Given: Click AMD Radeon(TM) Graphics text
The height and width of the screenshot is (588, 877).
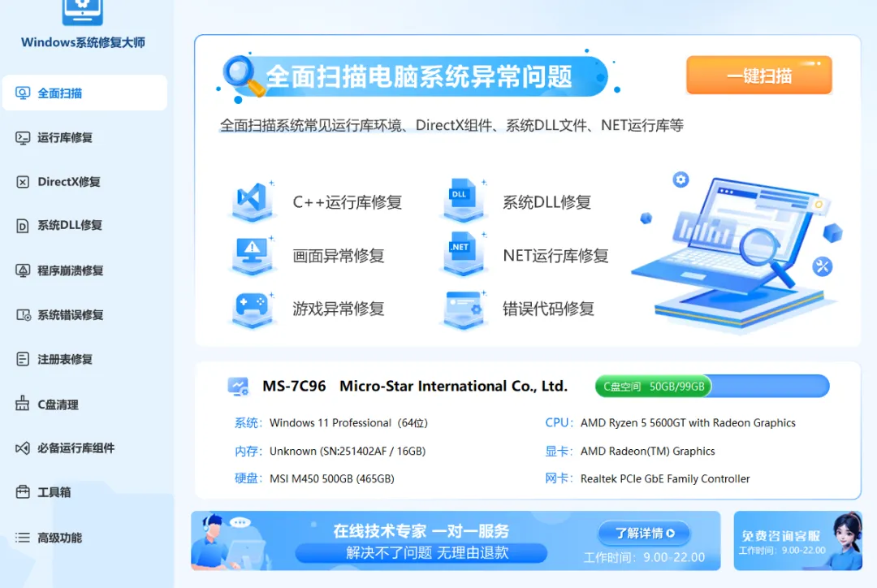Looking at the screenshot, I should [x=648, y=451].
